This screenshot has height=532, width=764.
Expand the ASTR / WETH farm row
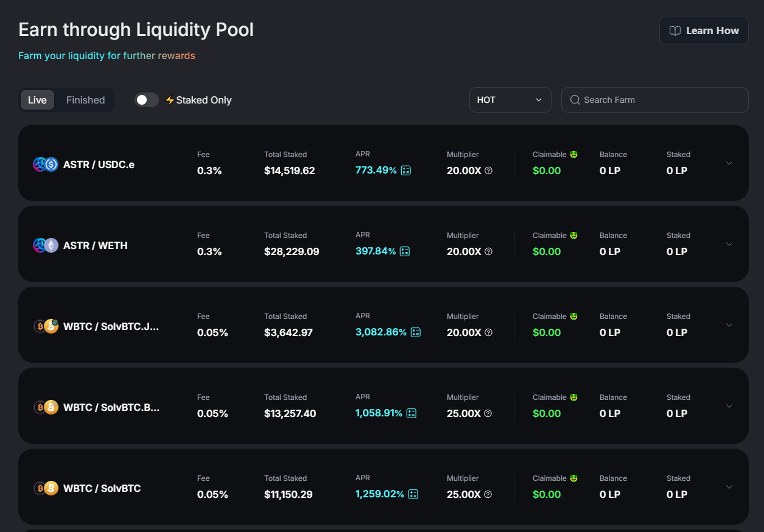tap(729, 244)
